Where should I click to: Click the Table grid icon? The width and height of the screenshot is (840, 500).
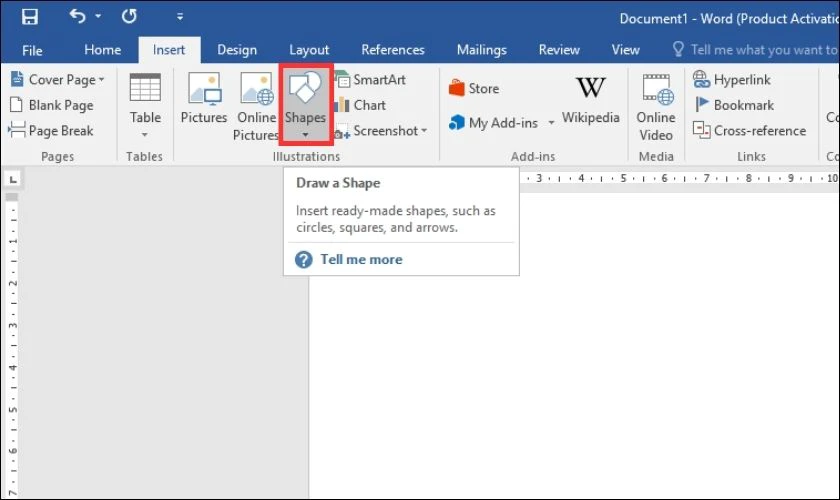click(145, 87)
